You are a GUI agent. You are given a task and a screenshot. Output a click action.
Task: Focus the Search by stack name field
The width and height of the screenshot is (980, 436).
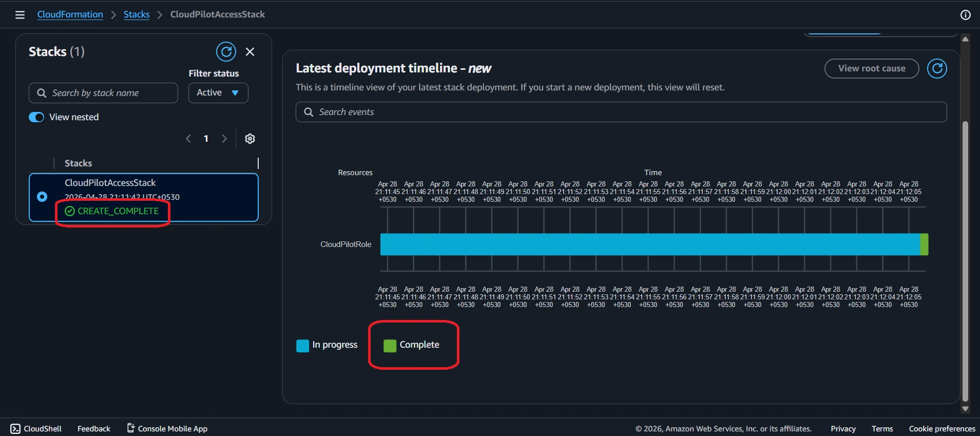[103, 93]
